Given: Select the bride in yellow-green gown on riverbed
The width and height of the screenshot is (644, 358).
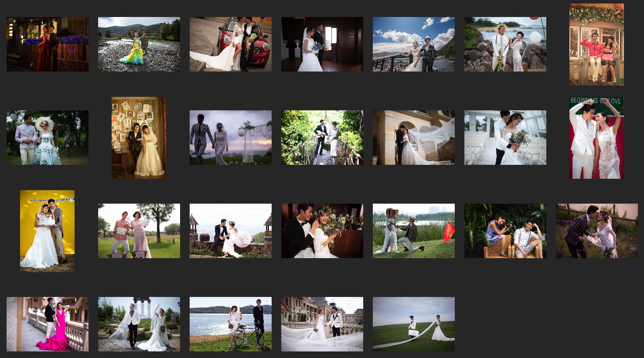Looking at the screenshot, I should [x=139, y=44].
